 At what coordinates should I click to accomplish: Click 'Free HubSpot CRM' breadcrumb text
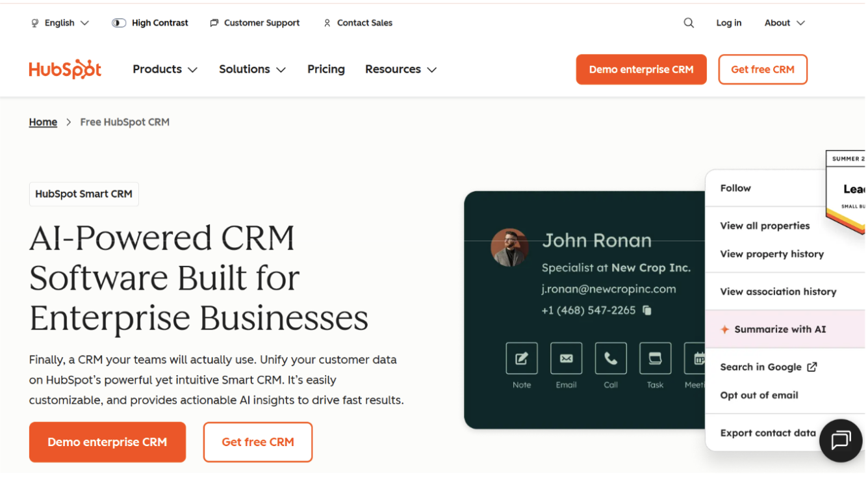pos(125,122)
